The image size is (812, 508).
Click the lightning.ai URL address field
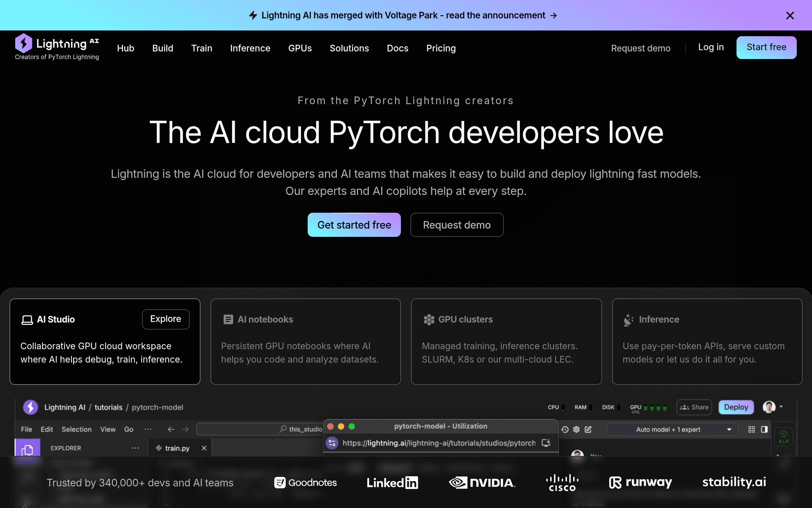point(439,443)
